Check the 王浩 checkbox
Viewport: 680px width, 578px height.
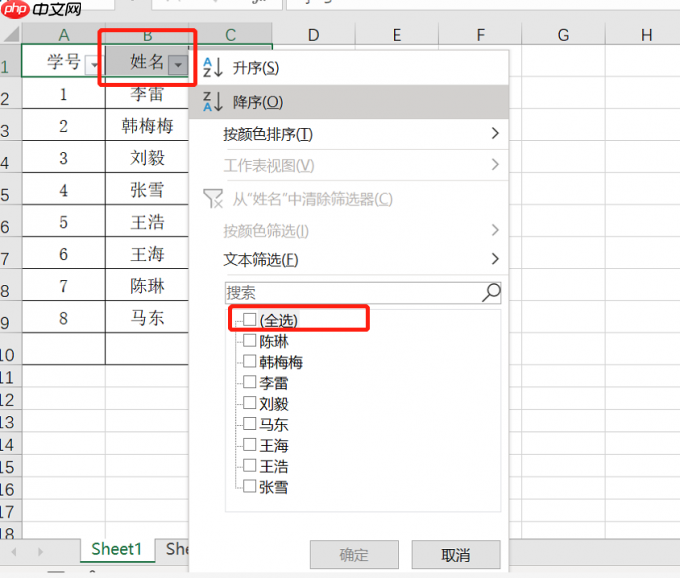(249, 465)
